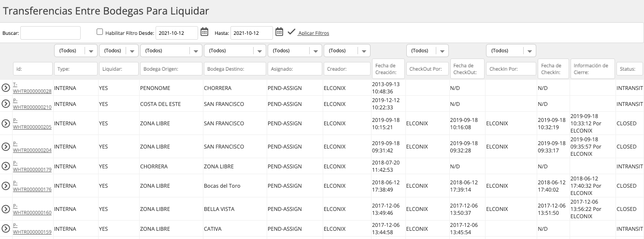
Task: Click the Desde date input field
Action: pyautogui.click(x=177, y=33)
